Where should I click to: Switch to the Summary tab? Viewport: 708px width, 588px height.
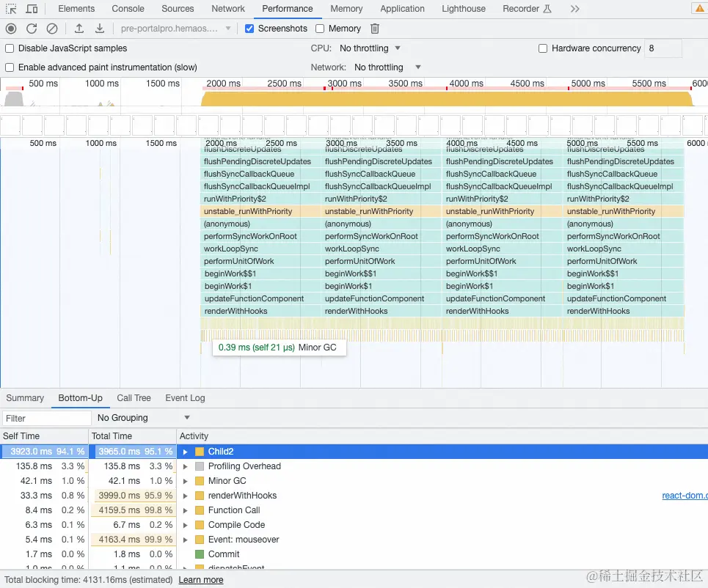click(25, 398)
